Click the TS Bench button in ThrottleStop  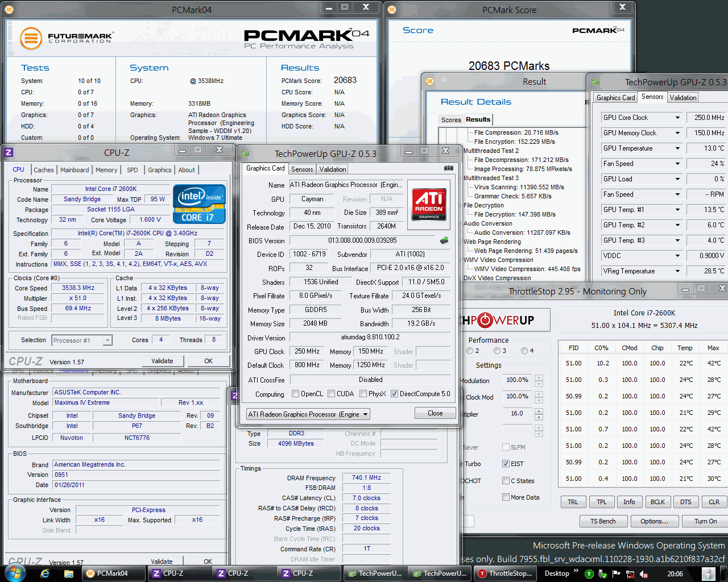[603, 521]
